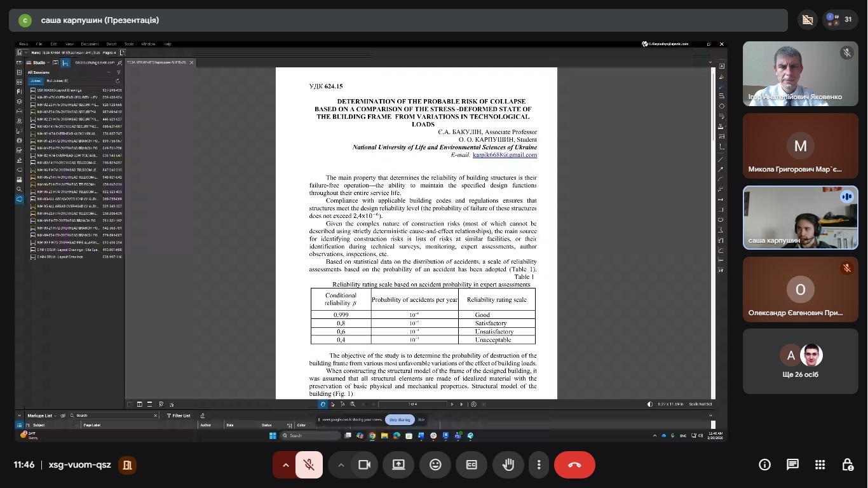The width and height of the screenshot is (868, 488).
Task: Click саша карпушин's video tile
Action: tap(800, 217)
